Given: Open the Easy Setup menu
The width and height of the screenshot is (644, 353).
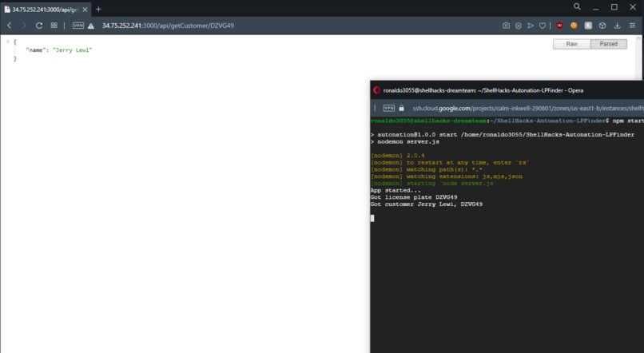Looking at the screenshot, I should coord(632,26).
